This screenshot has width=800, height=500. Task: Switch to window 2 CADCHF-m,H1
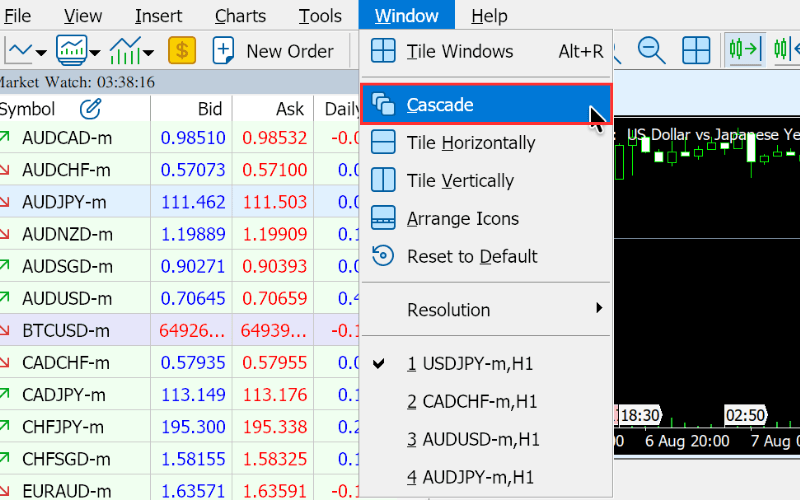(486, 402)
